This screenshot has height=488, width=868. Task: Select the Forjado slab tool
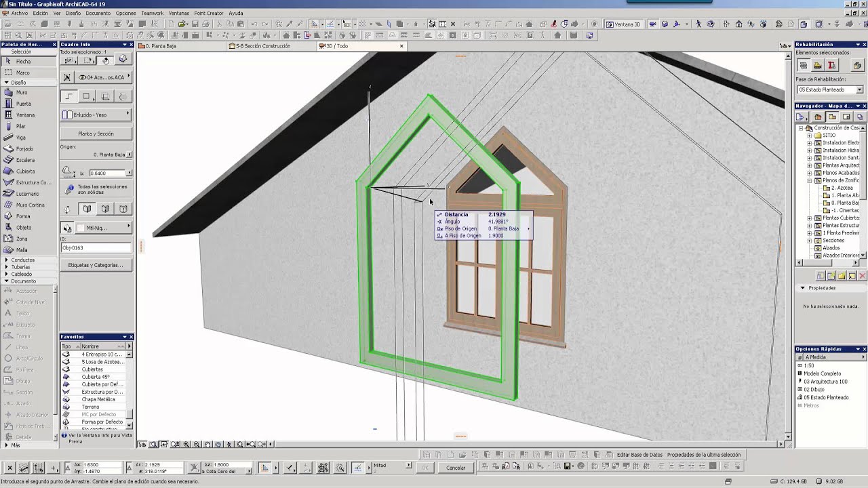point(28,148)
